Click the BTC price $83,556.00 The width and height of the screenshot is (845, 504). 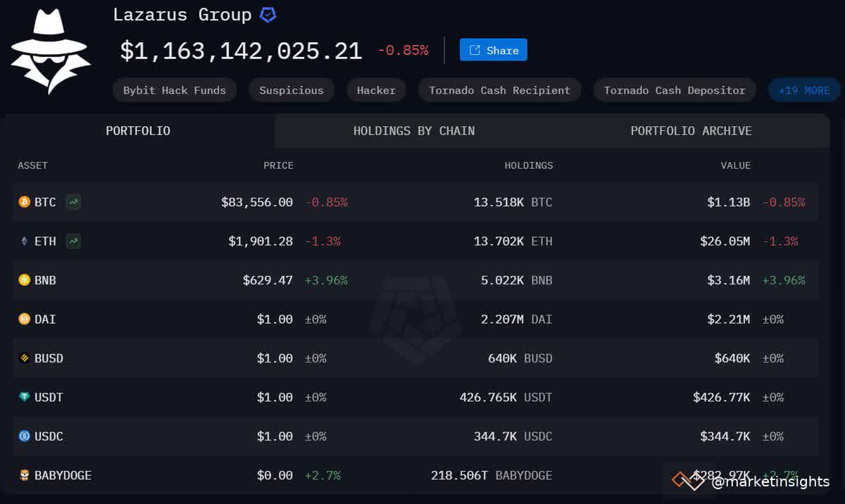[x=257, y=202]
